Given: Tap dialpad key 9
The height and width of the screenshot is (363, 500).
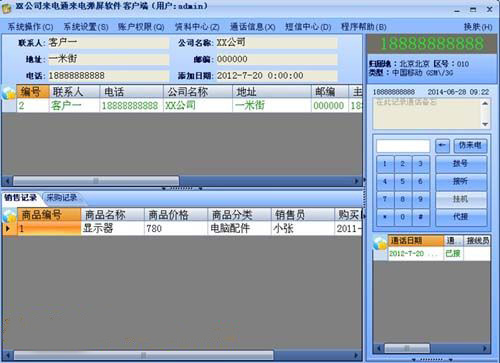Looking at the screenshot, I should [x=420, y=199].
